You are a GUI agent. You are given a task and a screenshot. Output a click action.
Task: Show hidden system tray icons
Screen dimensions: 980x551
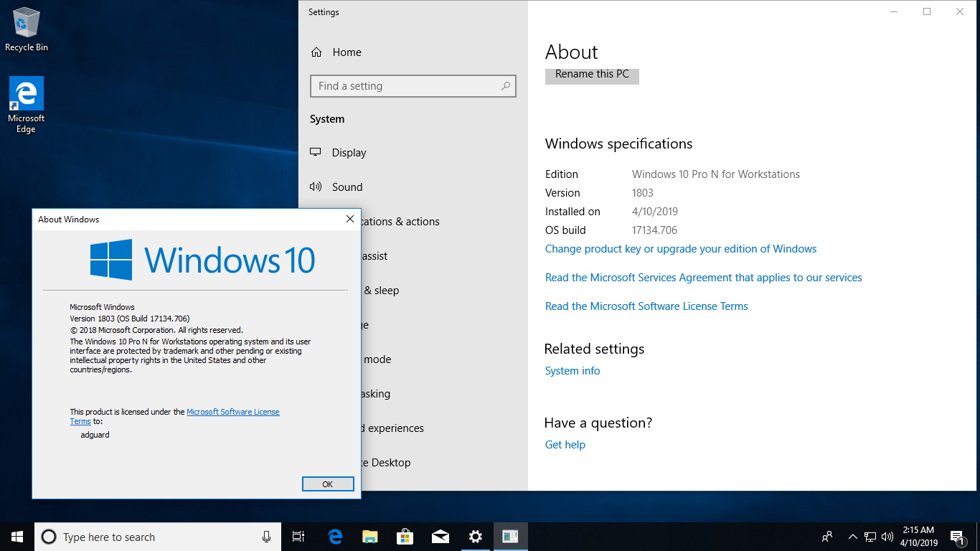[x=853, y=537]
